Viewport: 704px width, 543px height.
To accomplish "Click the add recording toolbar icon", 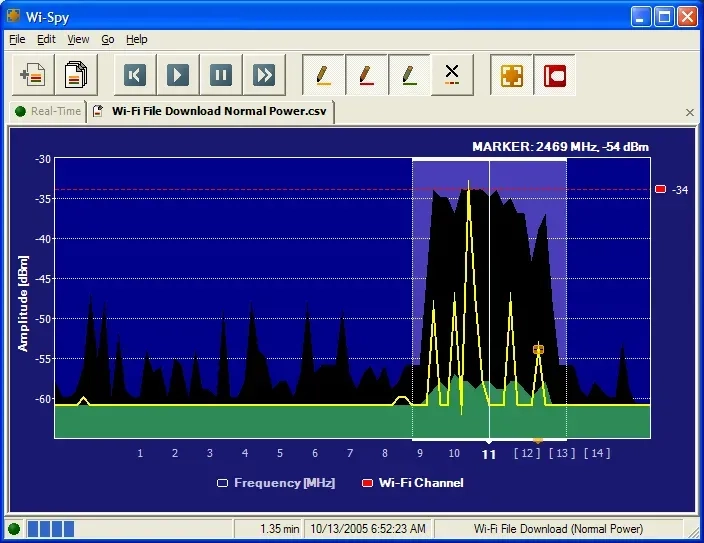I will 33,75.
